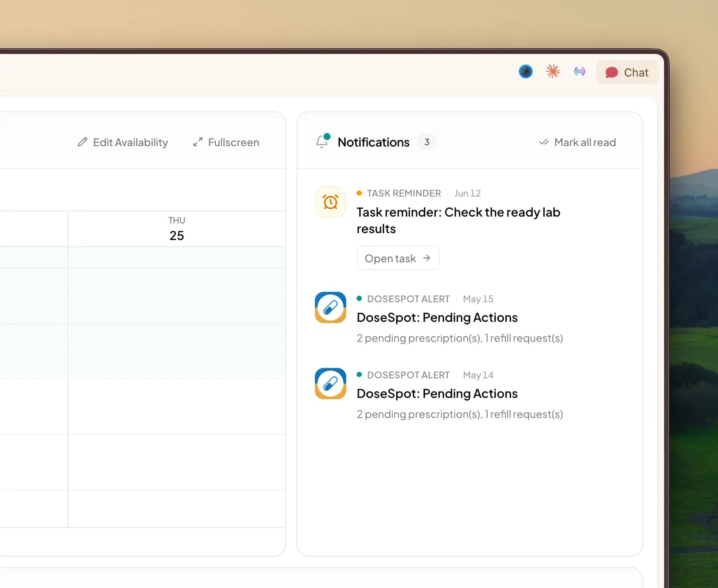This screenshot has width=718, height=588.
Task: Click the DoseSpot pill icon dated May 14
Action: pyautogui.click(x=331, y=384)
